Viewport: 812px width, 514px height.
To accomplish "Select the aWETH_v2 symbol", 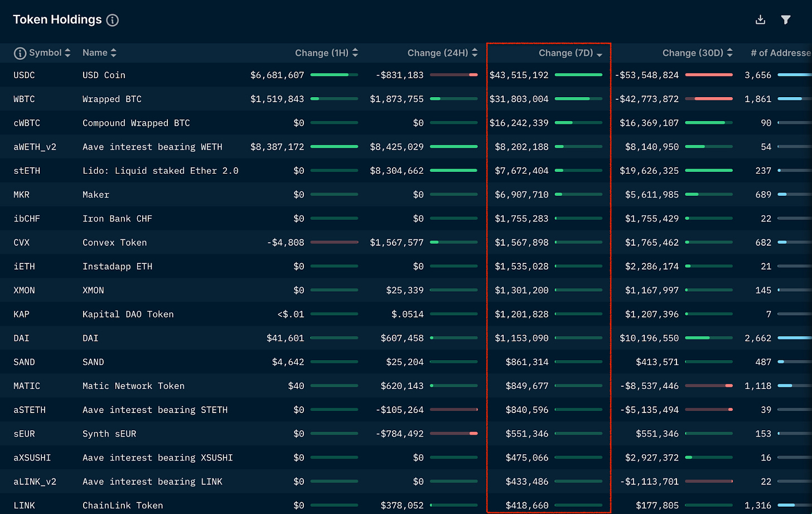I will (x=35, y=147).
